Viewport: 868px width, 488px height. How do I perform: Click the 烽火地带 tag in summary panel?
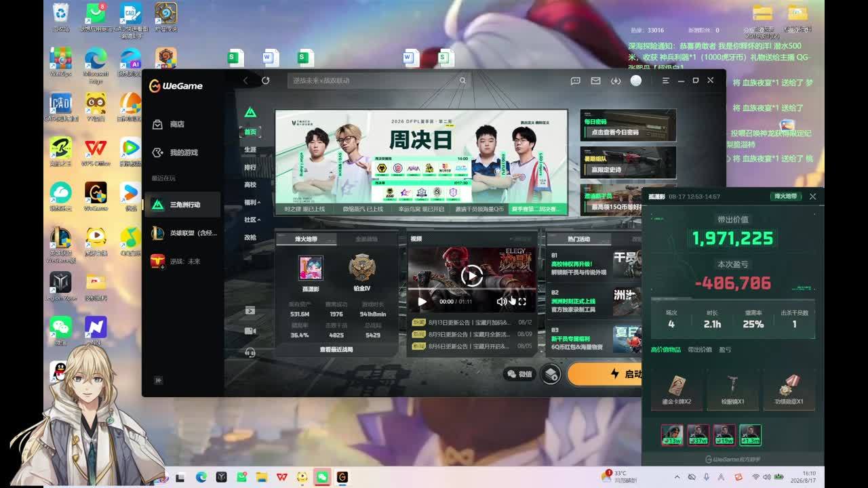click(x=786, y=197)
